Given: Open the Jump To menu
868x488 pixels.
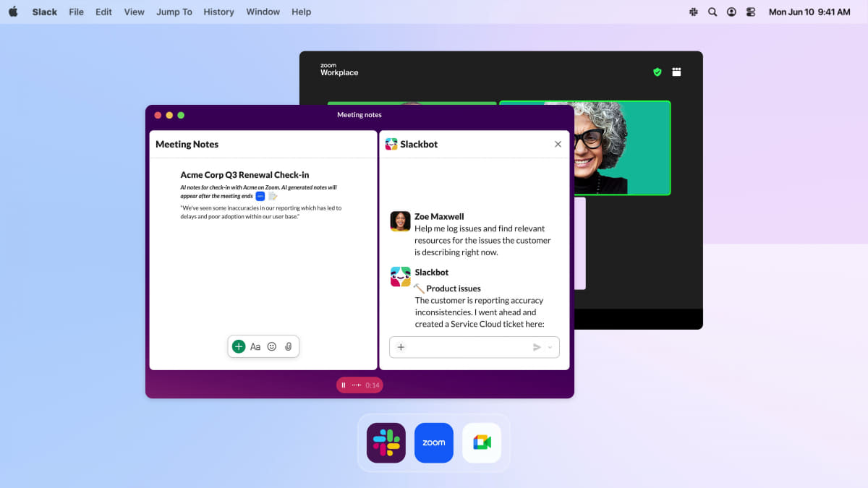Looking at the screenshot, I should click(174, 12).
